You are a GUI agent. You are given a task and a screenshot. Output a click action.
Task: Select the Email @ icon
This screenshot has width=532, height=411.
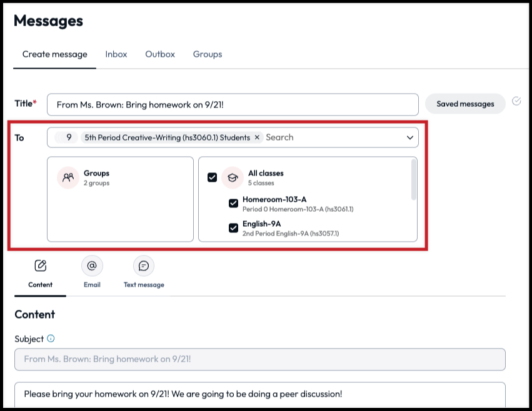(92, 266)
